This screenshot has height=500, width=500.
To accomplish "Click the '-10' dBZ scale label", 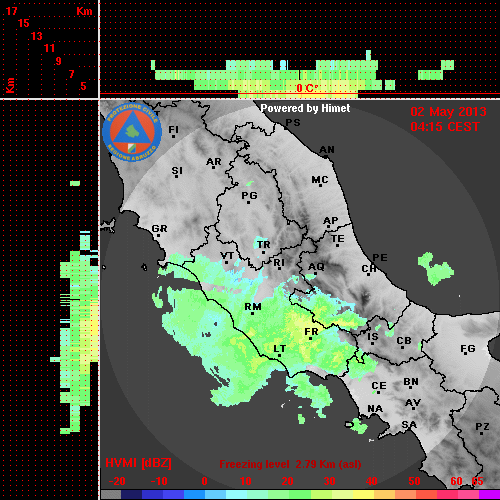I will [x=159, y=481].
